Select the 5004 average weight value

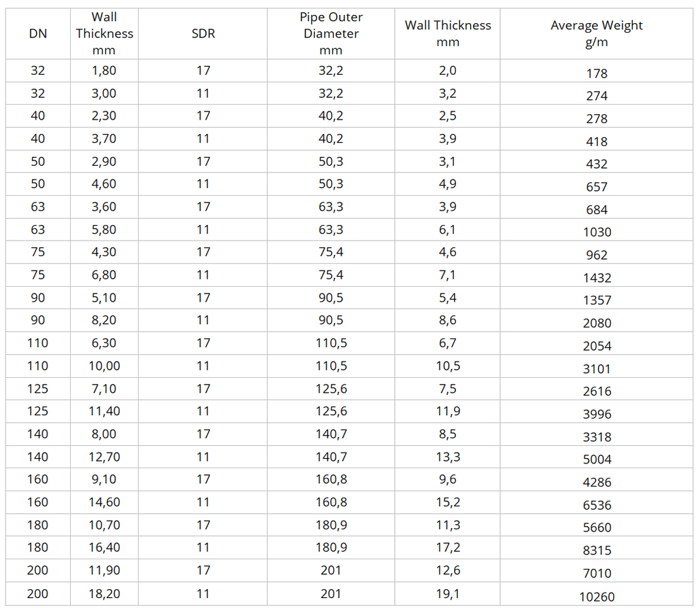point(597,459)
